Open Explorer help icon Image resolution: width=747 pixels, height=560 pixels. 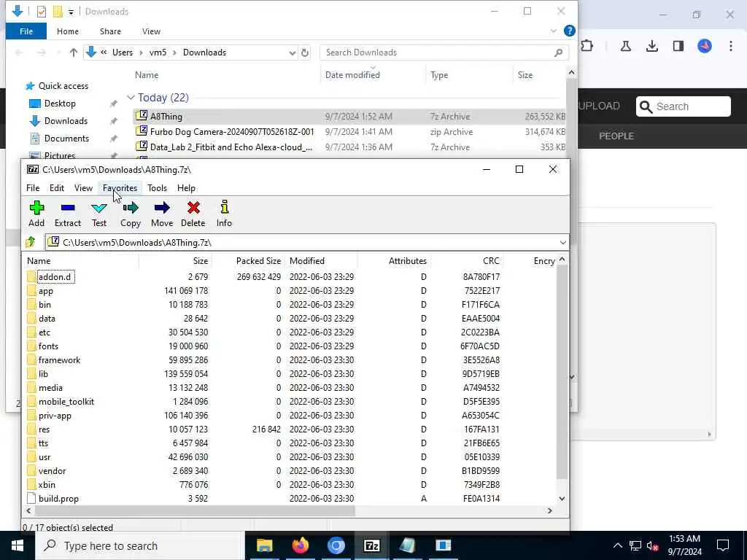pos(569,31)
